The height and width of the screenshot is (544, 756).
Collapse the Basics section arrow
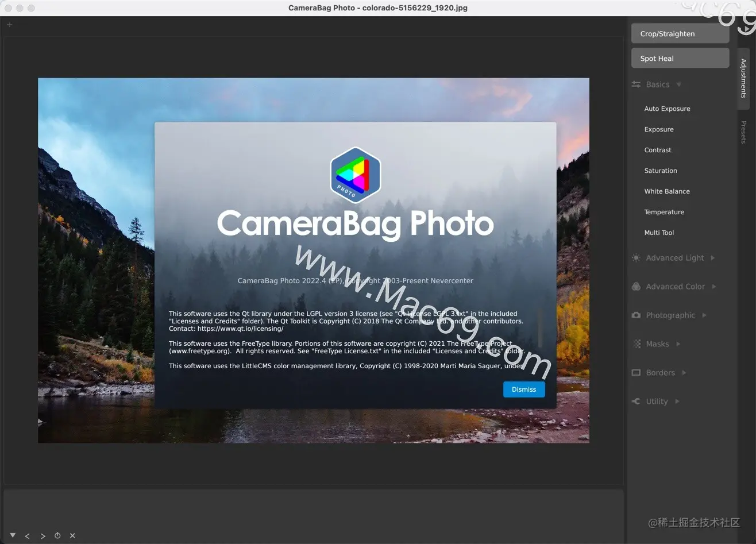[678, 84]
